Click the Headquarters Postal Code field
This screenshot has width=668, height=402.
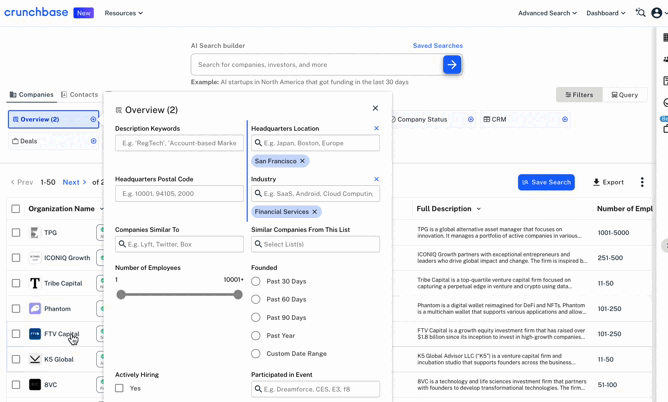(179, 194)
